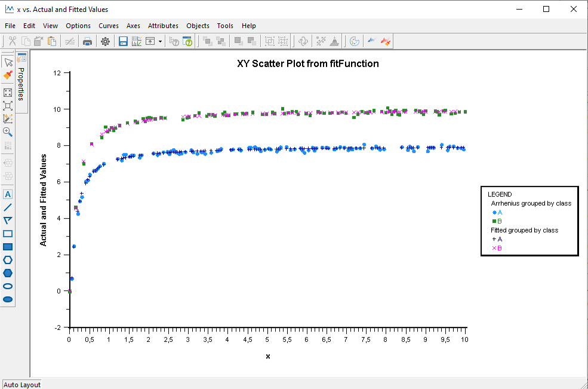Click the tree help question icon

pos(174,41)
